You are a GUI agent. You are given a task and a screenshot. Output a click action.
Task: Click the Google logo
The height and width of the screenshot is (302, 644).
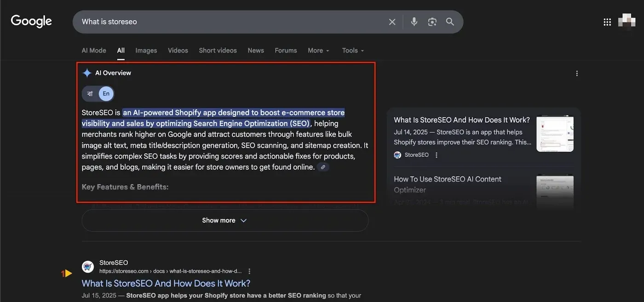pos(31,22)
